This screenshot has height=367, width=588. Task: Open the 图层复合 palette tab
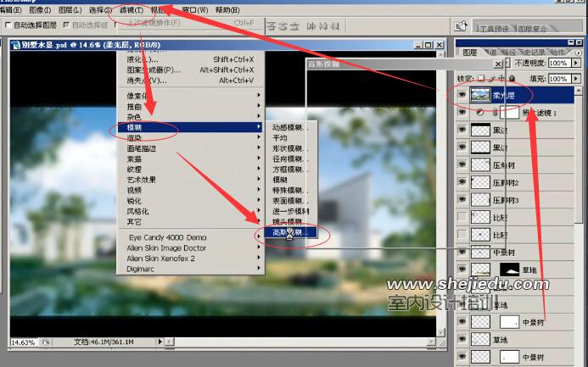[x=533, y=29]
